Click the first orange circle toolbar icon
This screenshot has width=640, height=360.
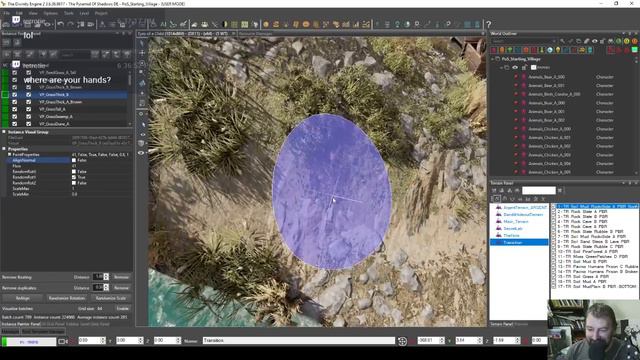click(x=266, y=24)
